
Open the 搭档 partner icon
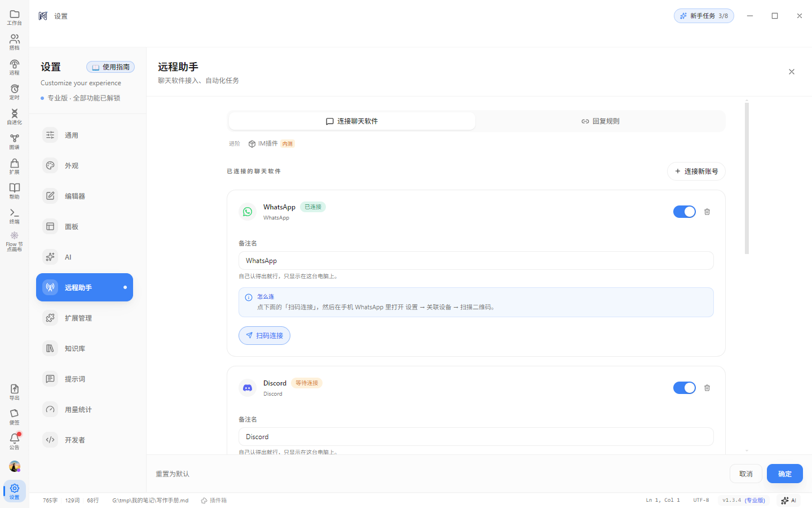[x=15, y=42]
